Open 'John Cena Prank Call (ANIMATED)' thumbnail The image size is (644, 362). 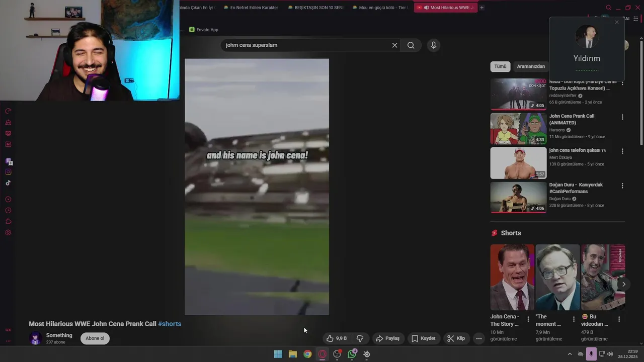point(518,129)
